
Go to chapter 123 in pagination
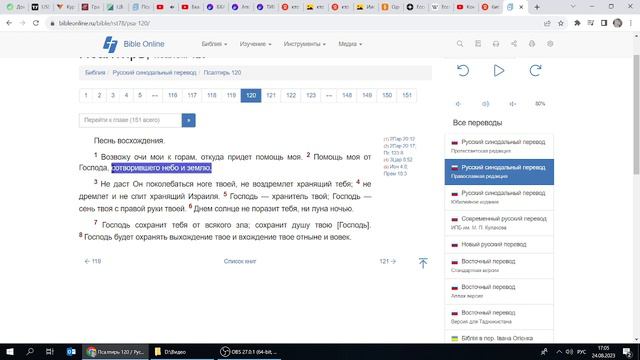pos(311,95)
